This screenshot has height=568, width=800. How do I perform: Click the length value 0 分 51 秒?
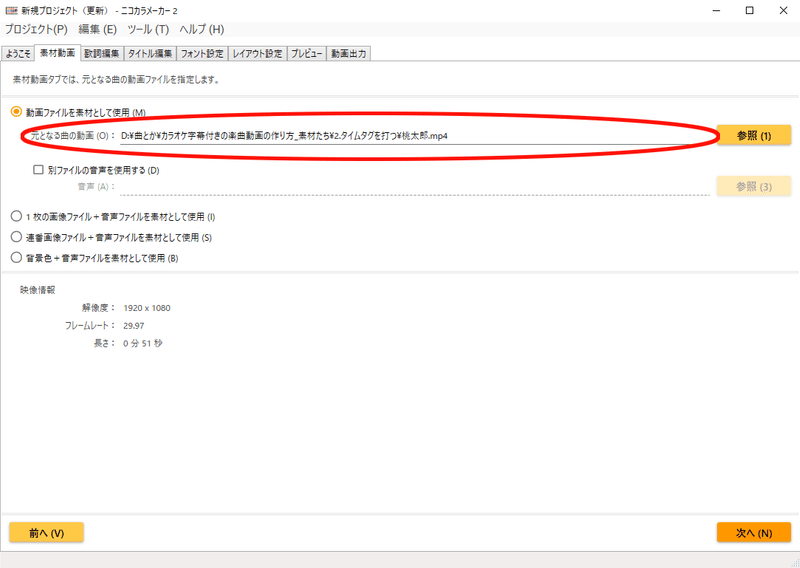coord(142,343)
